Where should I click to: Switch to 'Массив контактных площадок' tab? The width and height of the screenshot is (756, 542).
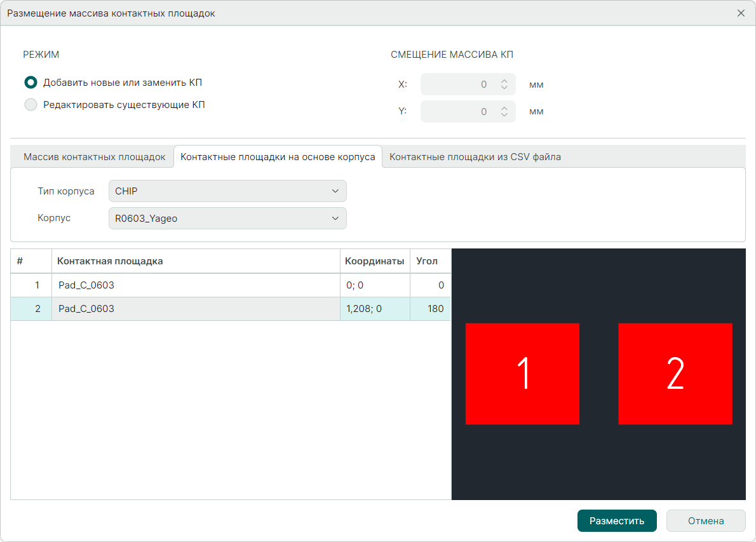point(94,157)
